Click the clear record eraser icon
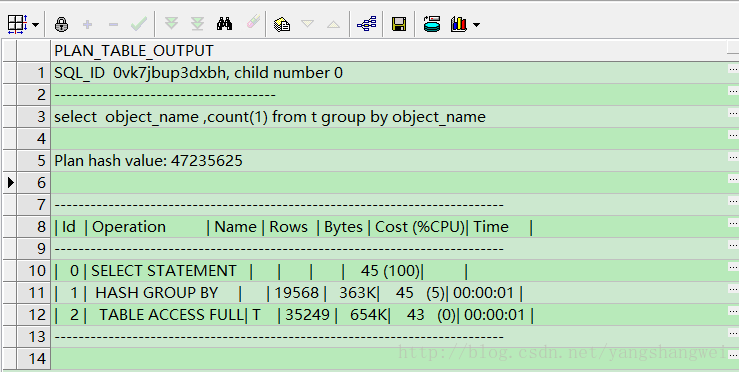The image size is (739, 372). [253, 23]
